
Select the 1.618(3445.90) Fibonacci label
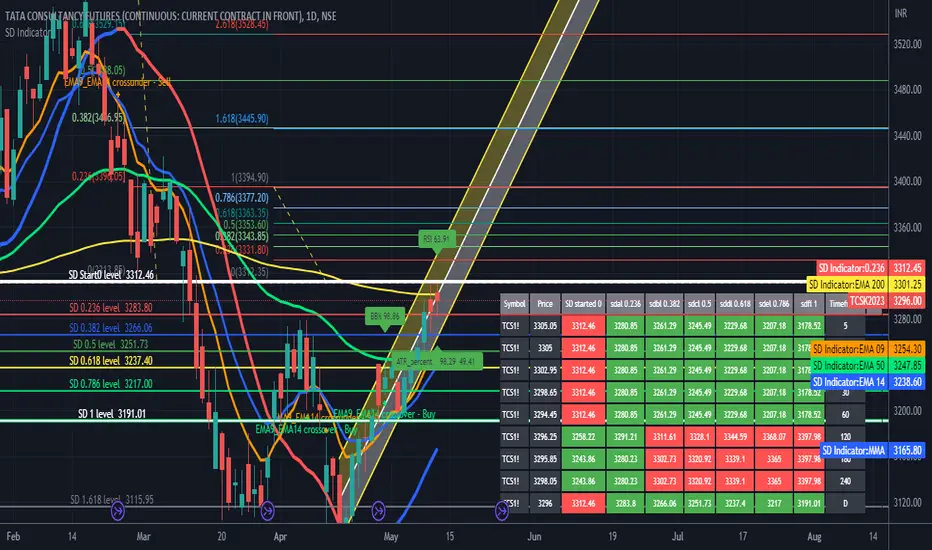(x=241, y=118)
